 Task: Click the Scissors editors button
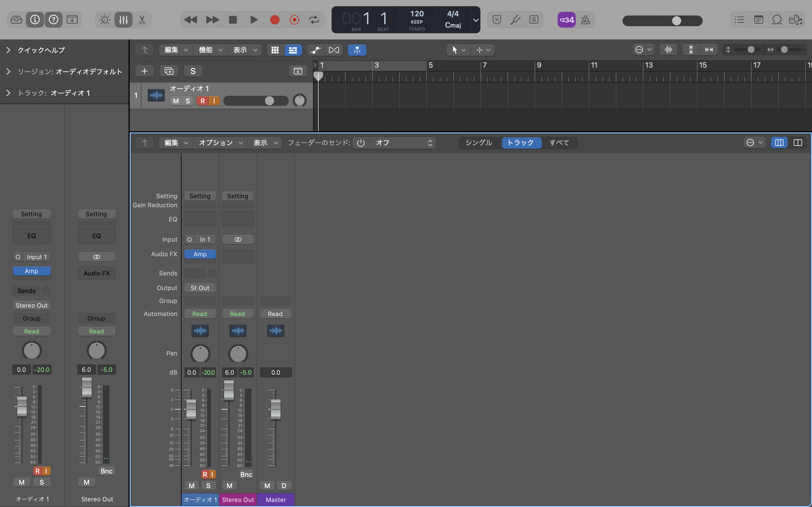[142, 20]
